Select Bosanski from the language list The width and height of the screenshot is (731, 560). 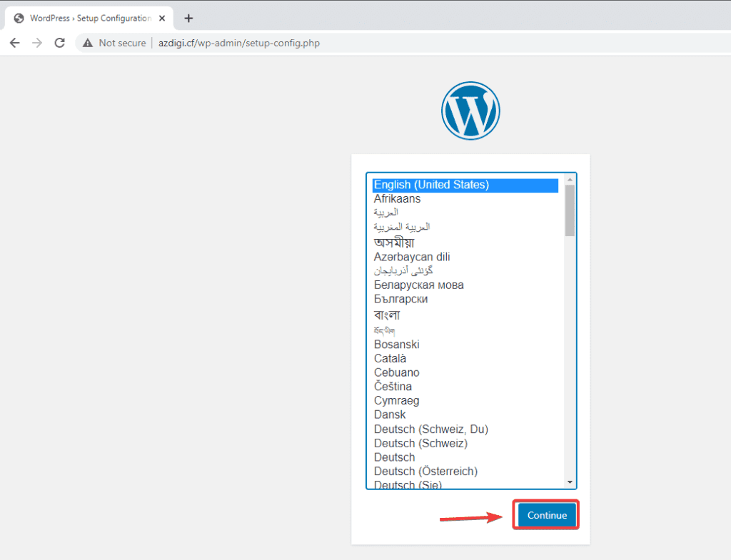[x=396, y=345]
